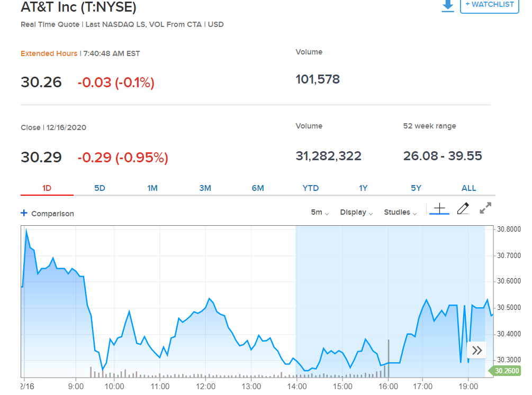Click the double-chevron chart scroll button

[477, 350]
